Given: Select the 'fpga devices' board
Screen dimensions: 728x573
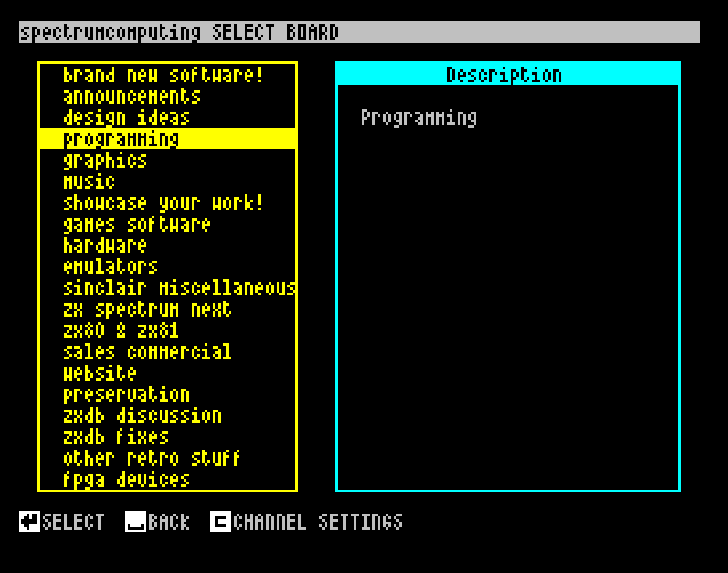Looking at the screenshot, I should [126, 480].
